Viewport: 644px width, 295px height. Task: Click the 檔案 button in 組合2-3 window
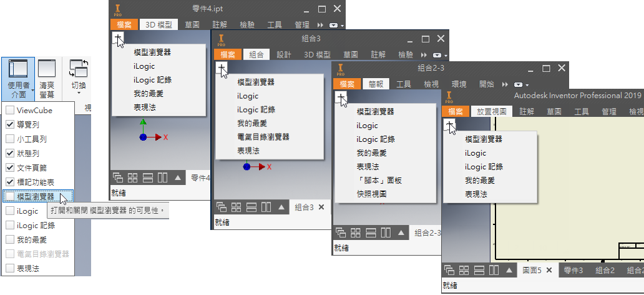click(x=346, y=84)
